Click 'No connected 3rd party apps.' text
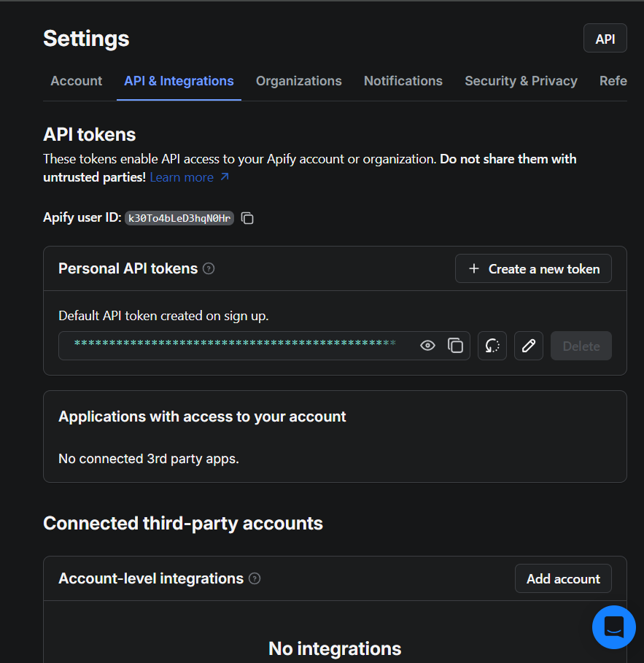The image size is (644, 663). [x=149, y=459]
